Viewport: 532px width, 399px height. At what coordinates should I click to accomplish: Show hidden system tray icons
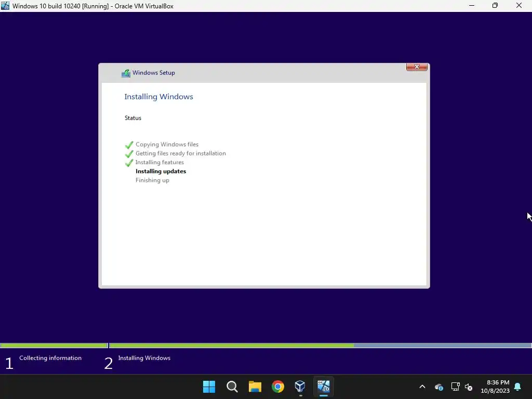tap(422, 387)
